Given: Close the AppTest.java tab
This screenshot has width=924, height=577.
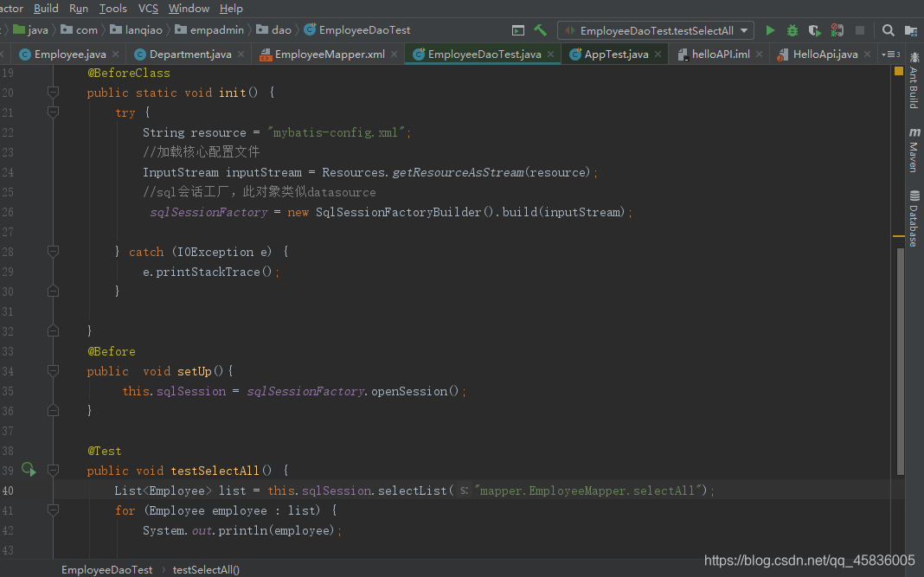Looking at the screenshot, I should click(658, 54).
